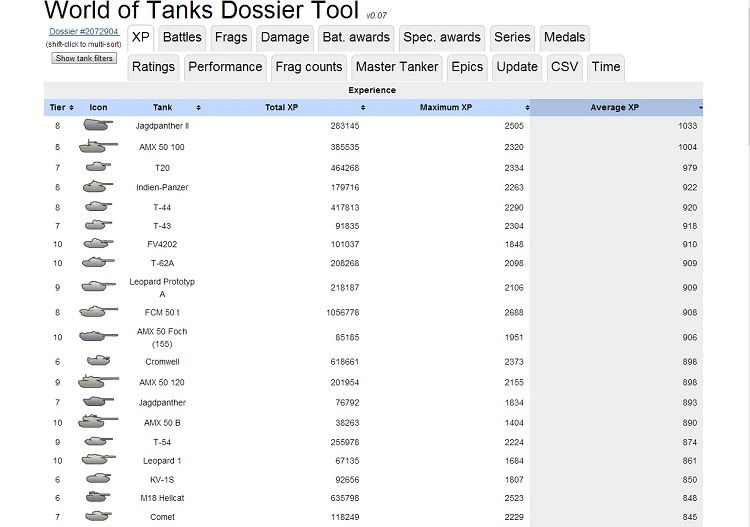This screenshot has width=750, height=527.
Task: Switch to the Frag counts tab
Action: coord(309,67)
